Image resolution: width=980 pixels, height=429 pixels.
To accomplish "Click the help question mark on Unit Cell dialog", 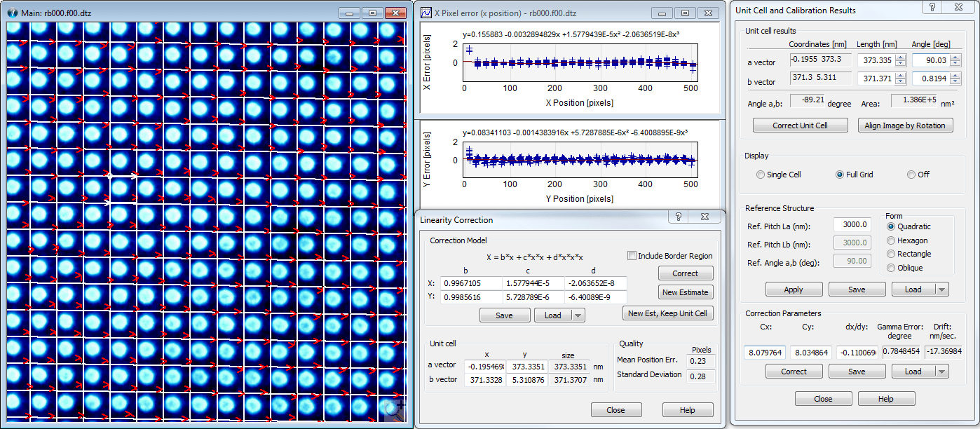I will (932, 8).
